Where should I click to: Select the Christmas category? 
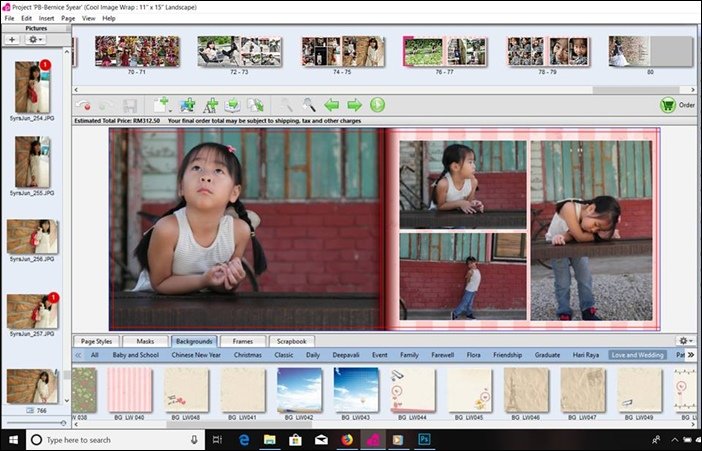(x=248, y=355)
